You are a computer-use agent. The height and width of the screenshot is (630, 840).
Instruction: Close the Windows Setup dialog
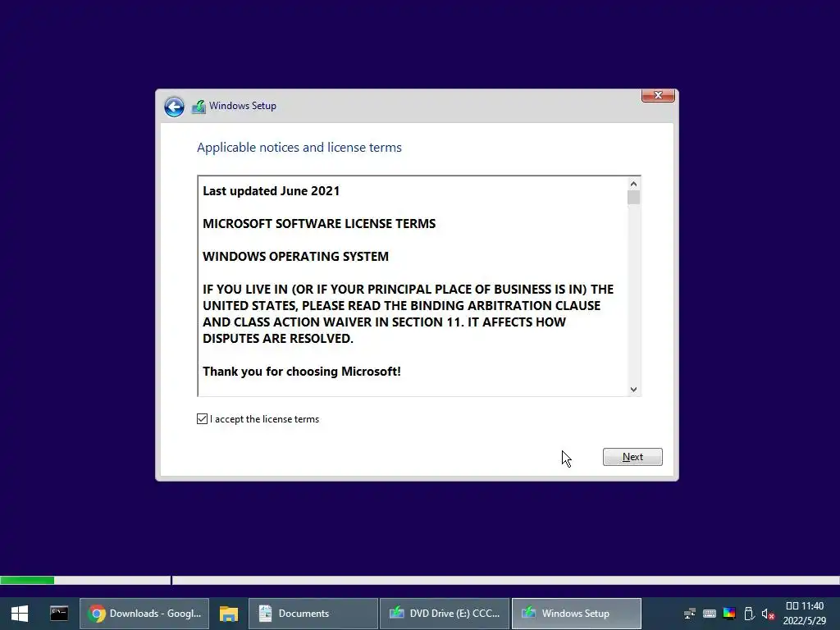pyautogui.click(x=658, y=95)
